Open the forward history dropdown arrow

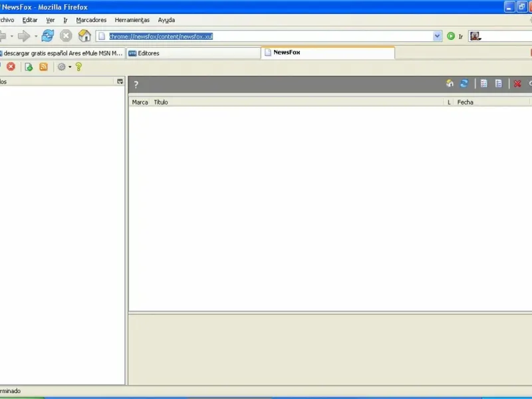point(36,36)
